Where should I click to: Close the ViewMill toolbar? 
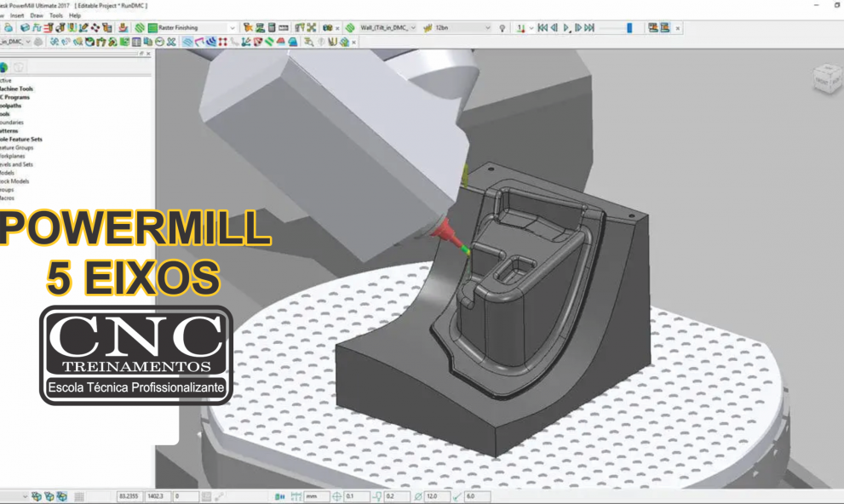(x=353, y=43)
